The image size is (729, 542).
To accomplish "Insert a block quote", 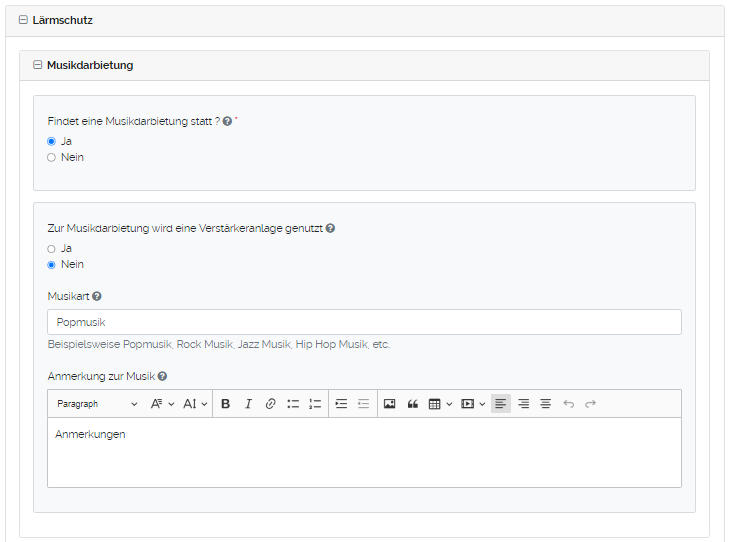I will pyautogui.click(x=412, y=404).
